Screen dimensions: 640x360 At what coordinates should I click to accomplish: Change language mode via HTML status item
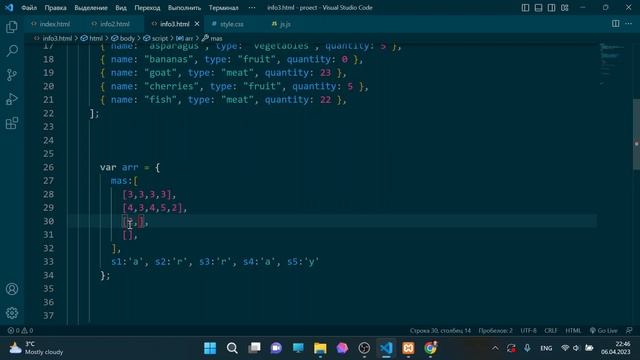click(x=573, y=331)
